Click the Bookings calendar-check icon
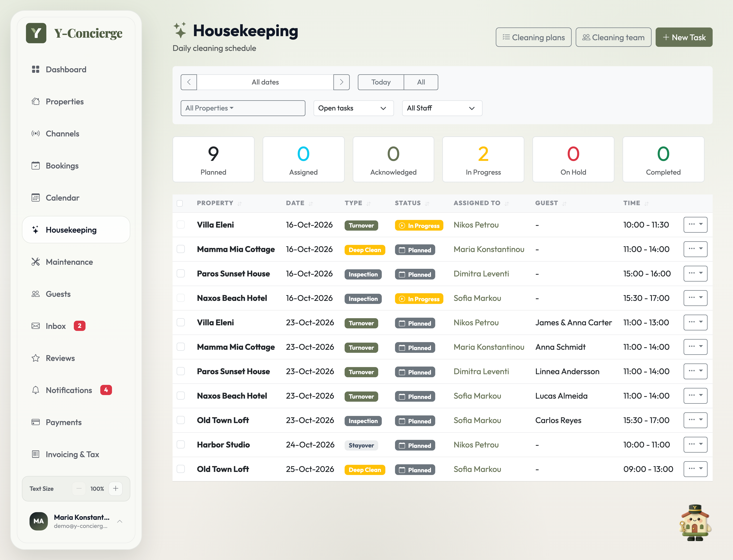This screenshot has width=733, height=560. pyautogui.click(x=35, y=166)
